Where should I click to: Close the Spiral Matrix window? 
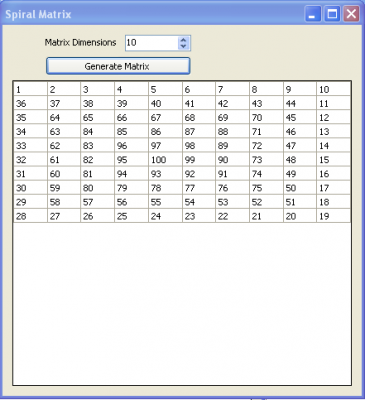pyautogui.click(x=351, y=14)
